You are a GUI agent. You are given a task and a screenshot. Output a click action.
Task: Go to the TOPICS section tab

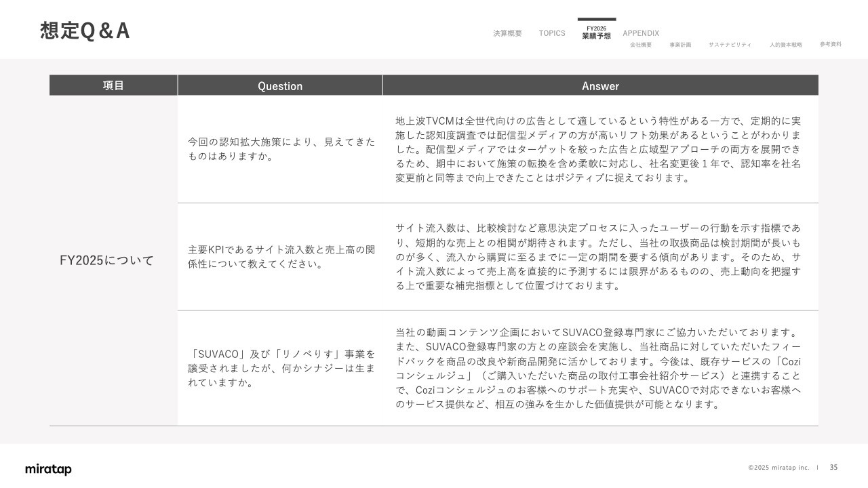click(551, 33)
